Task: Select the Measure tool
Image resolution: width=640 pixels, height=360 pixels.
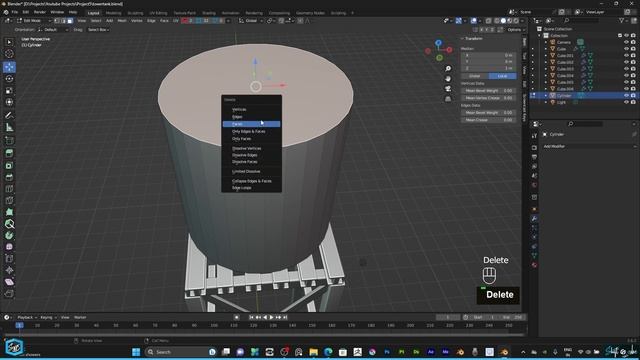Action: click(x=9, y=127)
